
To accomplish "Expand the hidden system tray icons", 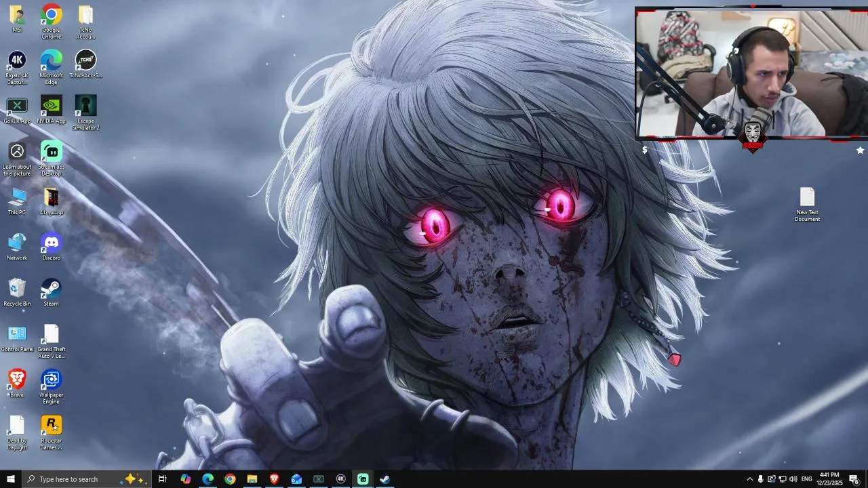I will point(749,479).
